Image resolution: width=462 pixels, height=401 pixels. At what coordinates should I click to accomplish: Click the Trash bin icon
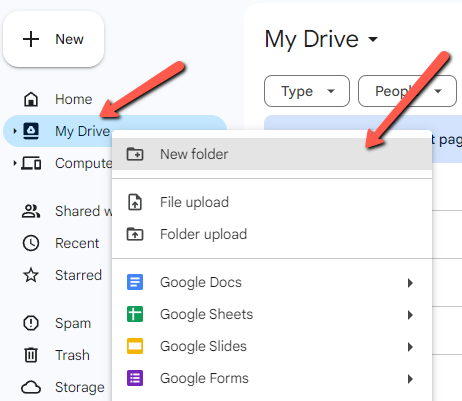coord(31,355)
